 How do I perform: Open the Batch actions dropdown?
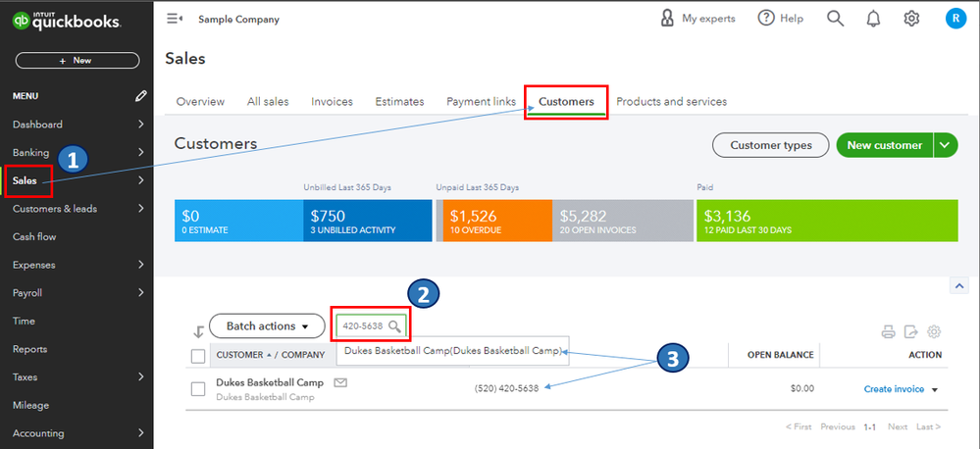pyautogui.click(x=266, y=325)
